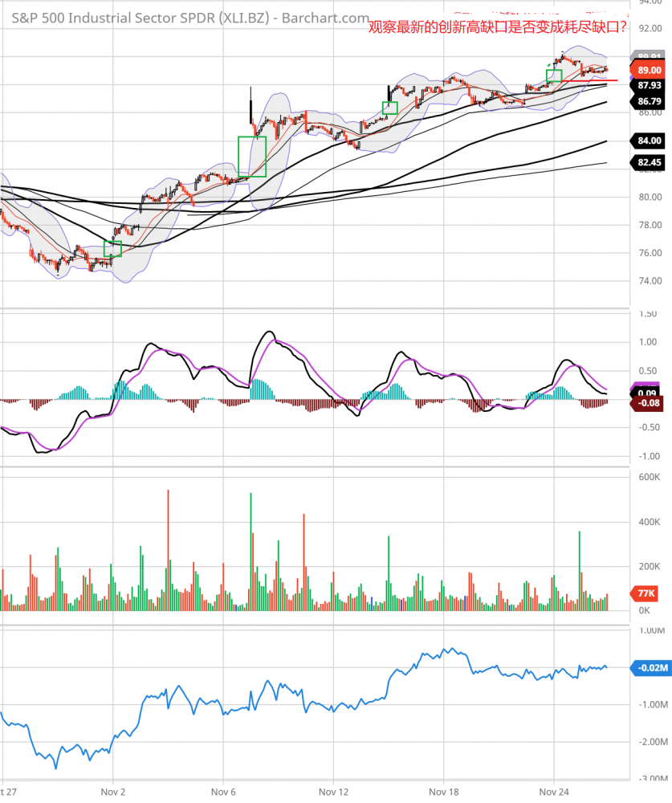Click the red Chinese gap annotation text
The height and width of the screenshot is (803, 672).
498,27
